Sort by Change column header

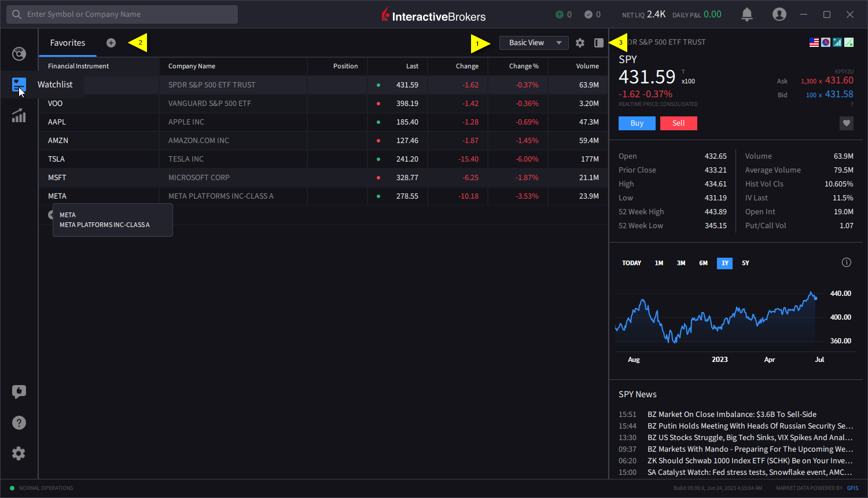tap(467, 66)
